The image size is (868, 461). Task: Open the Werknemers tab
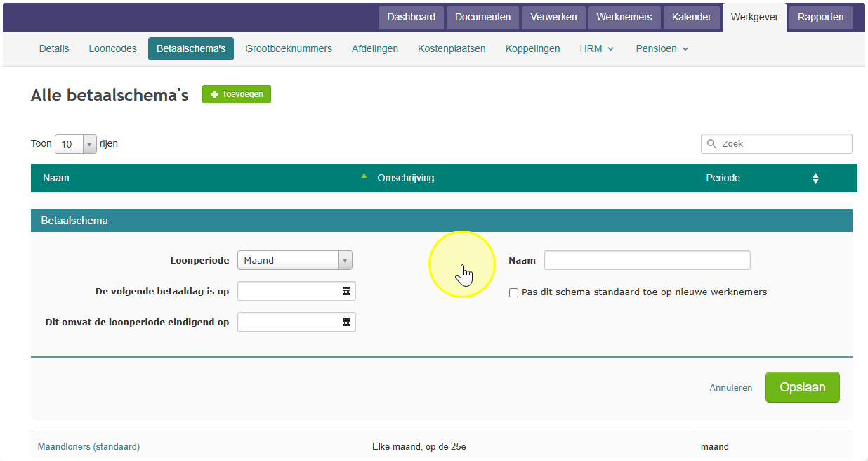click(624, 17)
